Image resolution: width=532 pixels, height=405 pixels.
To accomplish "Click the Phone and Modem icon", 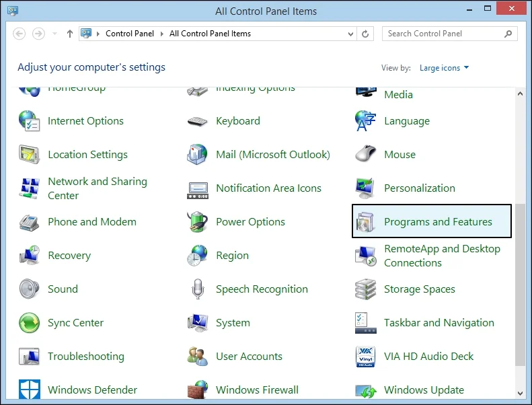I will click(29, 223).
